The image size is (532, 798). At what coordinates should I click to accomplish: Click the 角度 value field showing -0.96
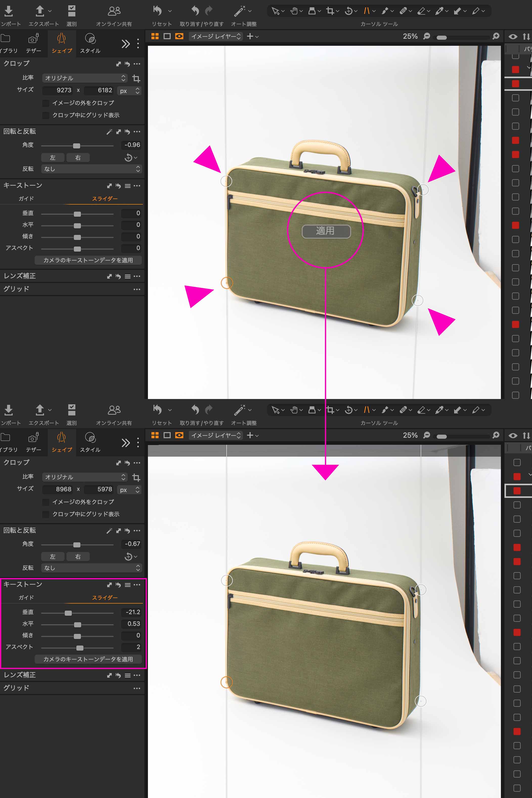point(132,145)
